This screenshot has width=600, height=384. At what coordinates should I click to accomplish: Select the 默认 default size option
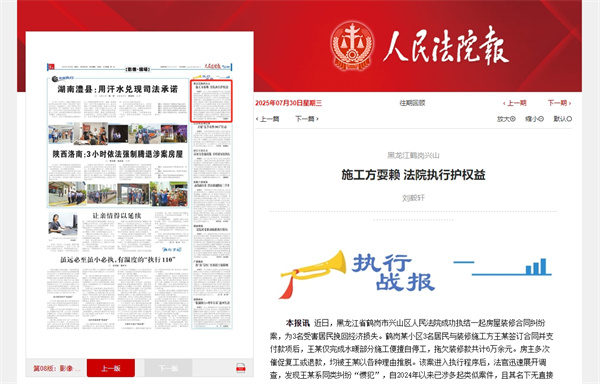tap(562, 119)
